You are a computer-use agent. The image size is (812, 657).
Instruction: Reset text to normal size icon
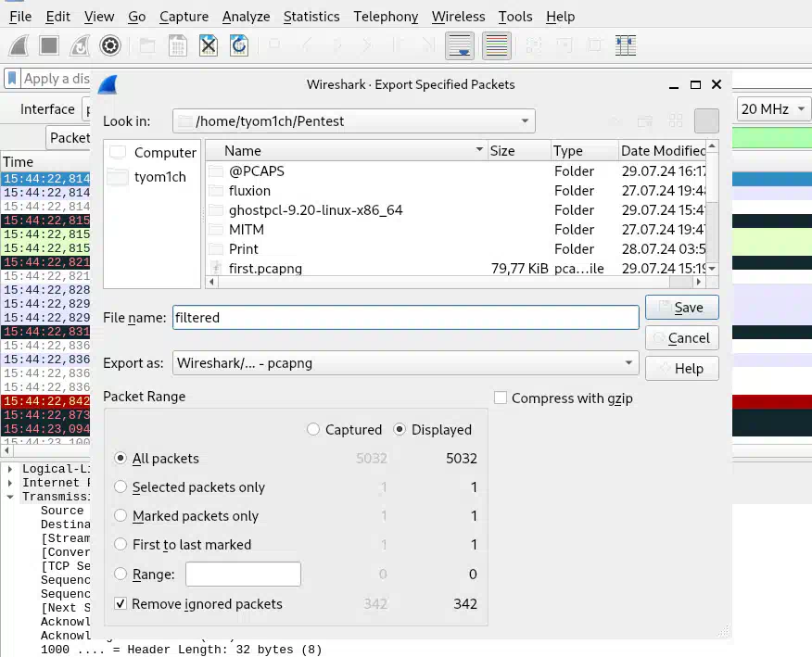(x=595, y=45)
